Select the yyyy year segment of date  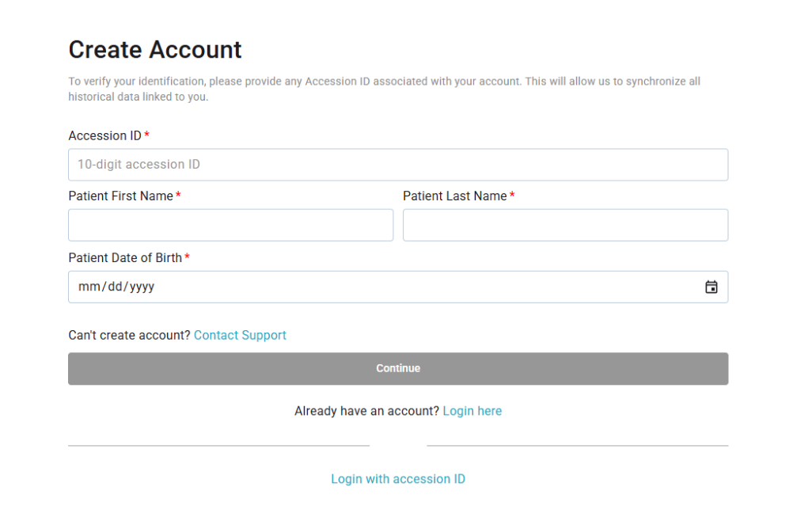[x=142, y=287]
